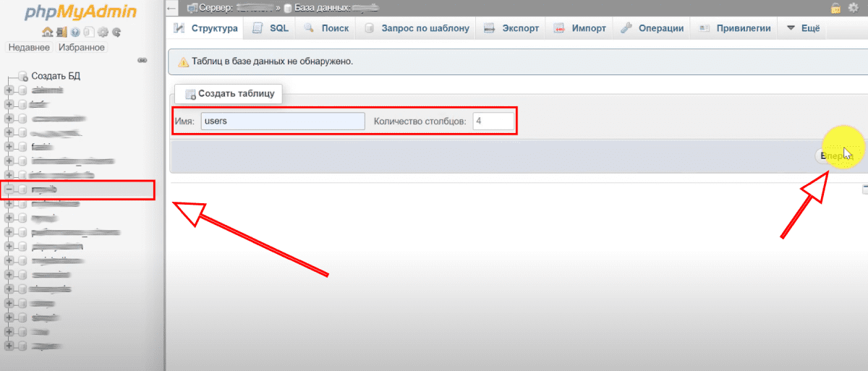Click the Недавнее button

(x=29, y=48)
